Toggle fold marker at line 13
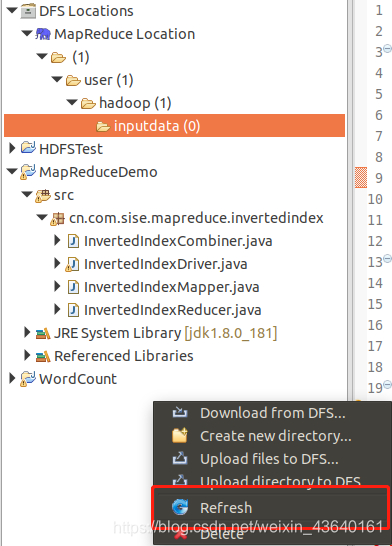Viewport: 392px width, 546px height. point(387,259)
